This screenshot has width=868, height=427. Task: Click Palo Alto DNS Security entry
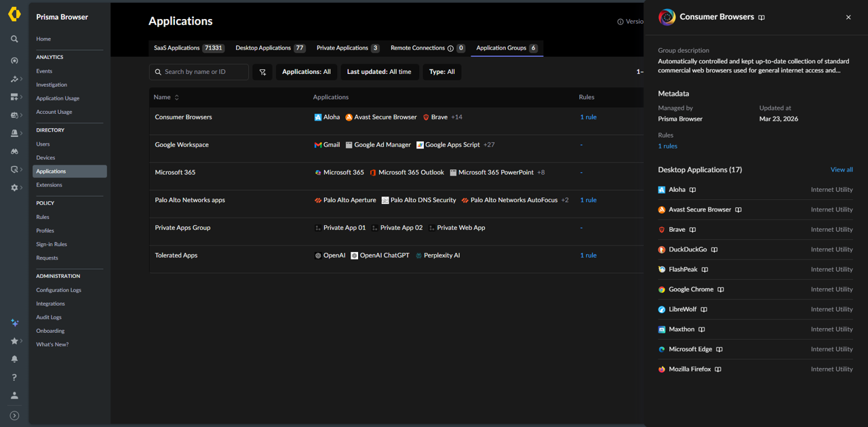[418, 200]
